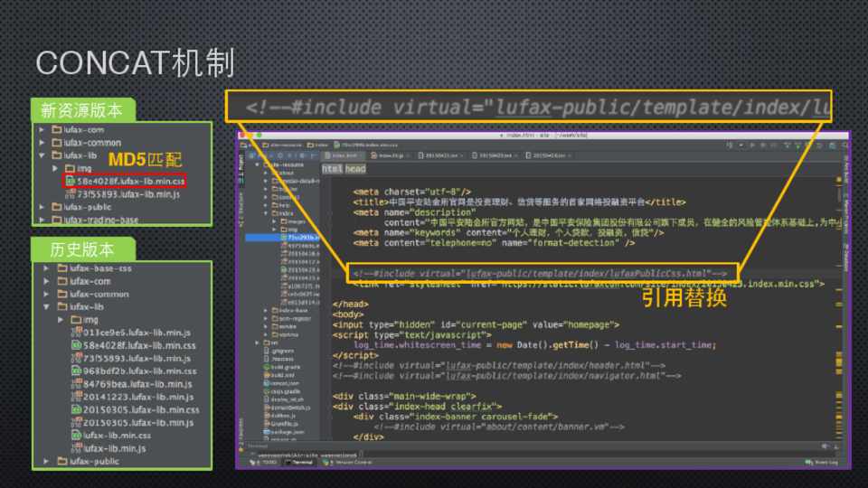Expand the lufax-base-css folder arrow

(x=46, y=268)
